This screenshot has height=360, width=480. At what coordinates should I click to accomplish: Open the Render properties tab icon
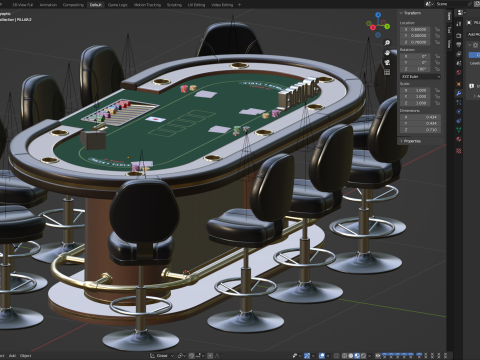point(459,35)
